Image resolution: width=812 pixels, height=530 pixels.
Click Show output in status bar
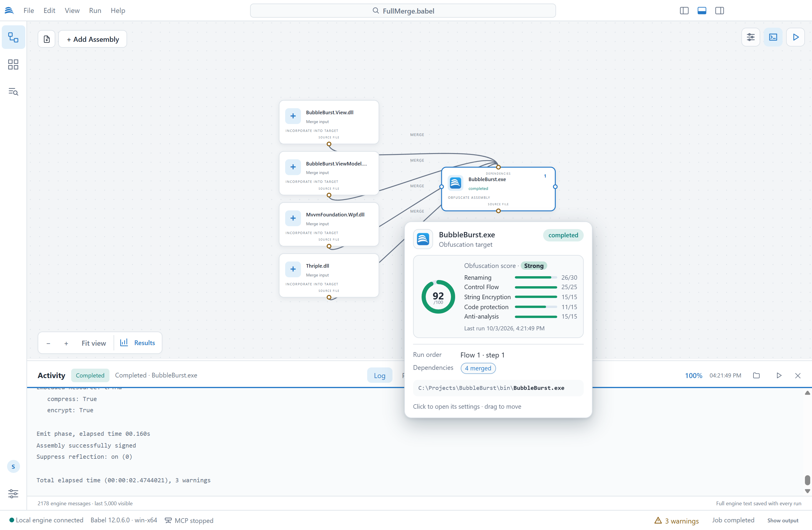pos(783,521)
